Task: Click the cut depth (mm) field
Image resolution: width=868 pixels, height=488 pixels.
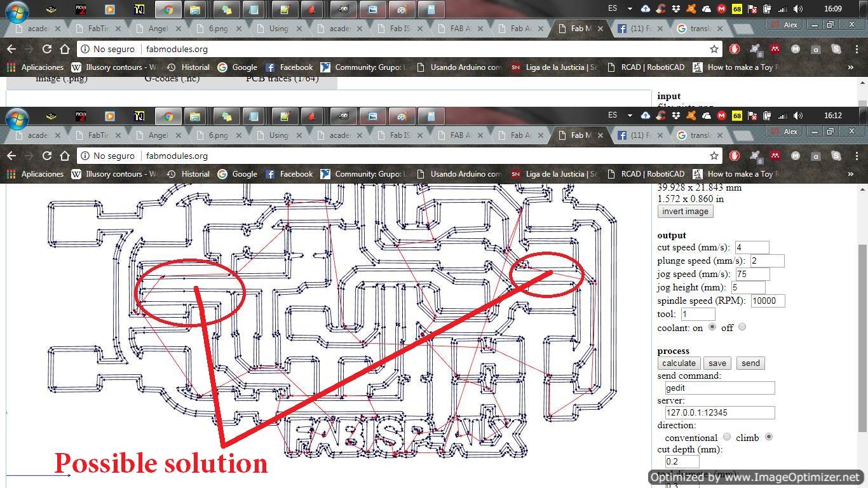Action: [x=682, y=461]
